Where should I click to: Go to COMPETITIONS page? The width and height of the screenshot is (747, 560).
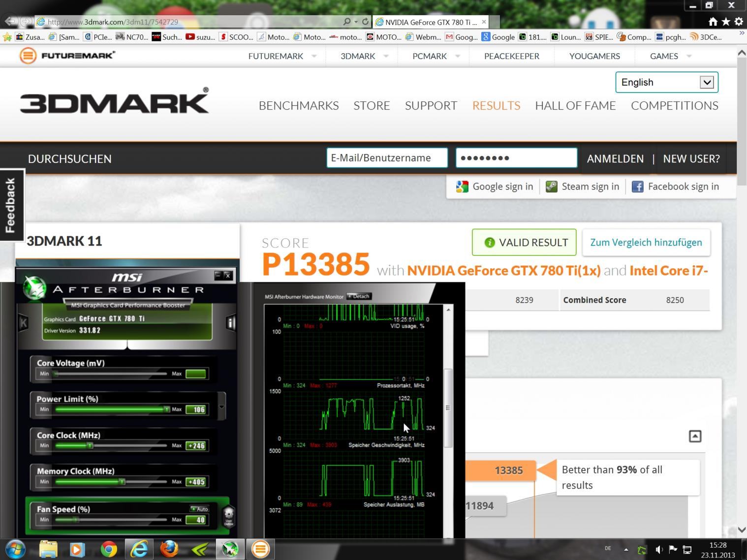pos(675,106)
